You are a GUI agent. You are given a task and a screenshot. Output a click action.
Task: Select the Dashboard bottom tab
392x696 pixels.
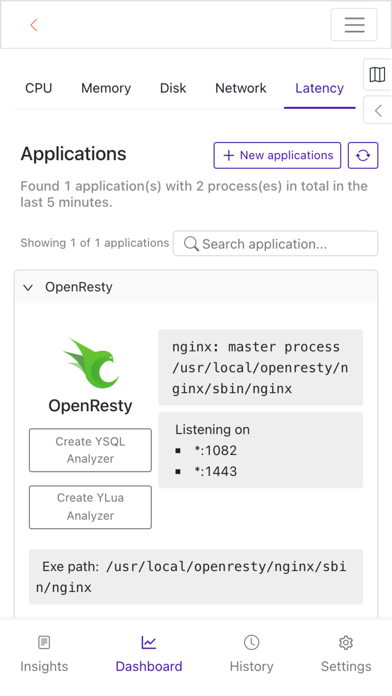[x=149, y=653]
